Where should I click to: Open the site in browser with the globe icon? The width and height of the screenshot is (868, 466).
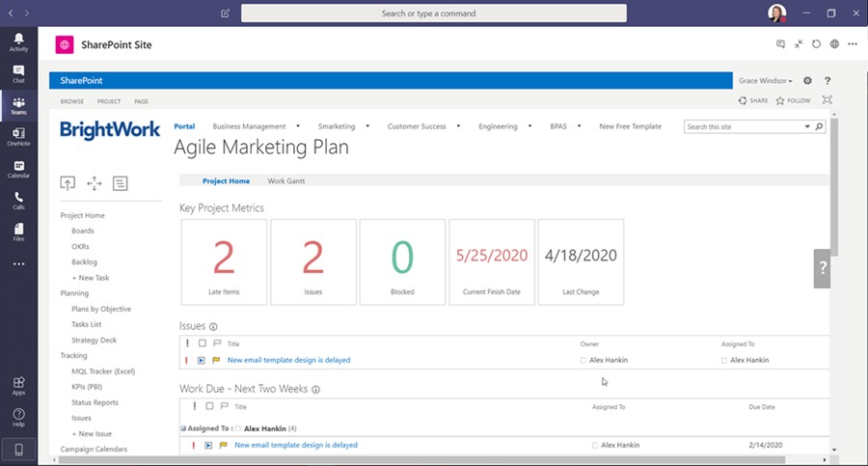click(x=834, y=44)
